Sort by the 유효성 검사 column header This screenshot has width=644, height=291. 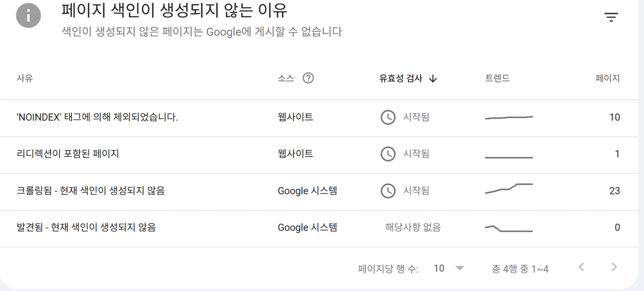click(x=400, y=78)
